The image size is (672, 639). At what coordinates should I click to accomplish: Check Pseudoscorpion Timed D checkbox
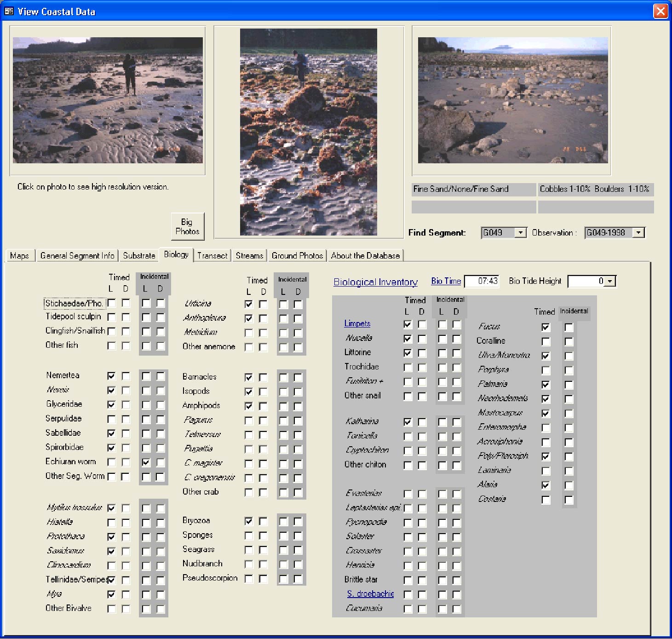click(x=263, y=579)
